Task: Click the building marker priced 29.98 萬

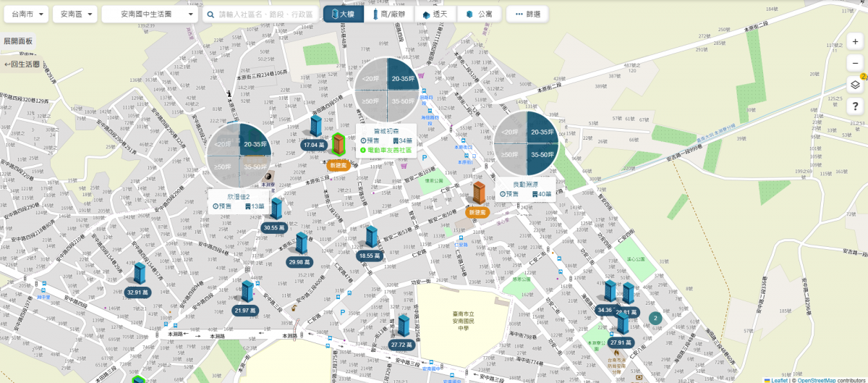Action: tap(302, 244)
